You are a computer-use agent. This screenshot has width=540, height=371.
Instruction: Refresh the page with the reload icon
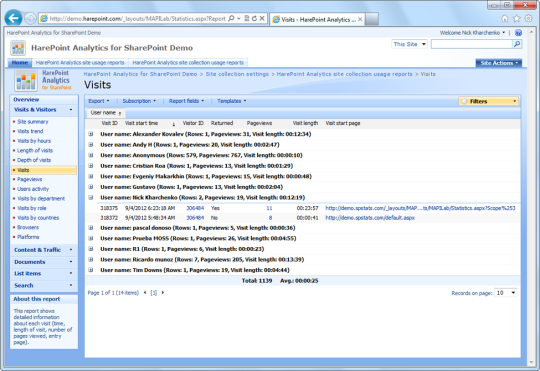click(254, 19)
